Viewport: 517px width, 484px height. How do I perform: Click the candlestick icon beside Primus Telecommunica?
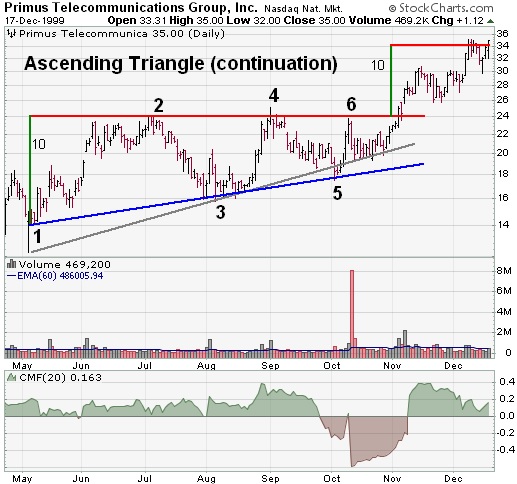tap(12, 33)
